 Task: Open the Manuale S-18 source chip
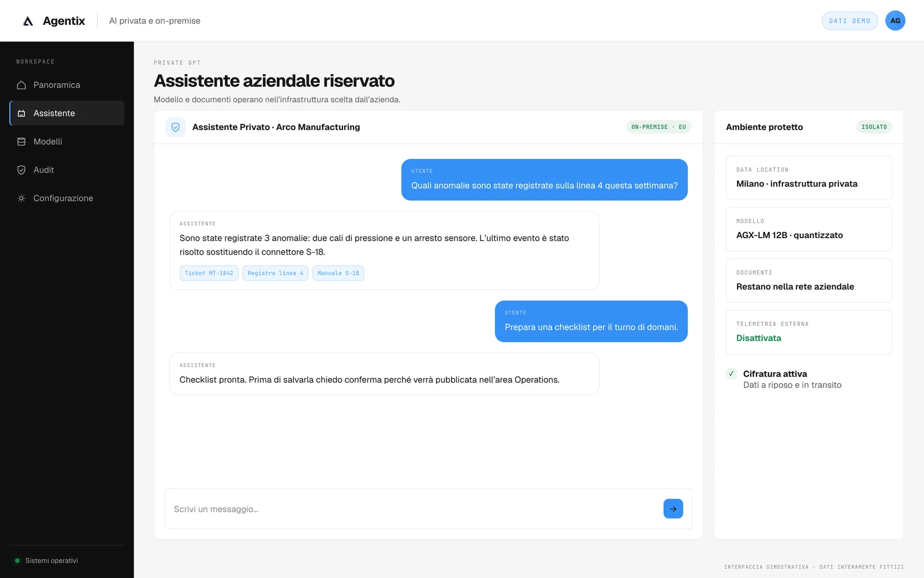pos(338,273)
